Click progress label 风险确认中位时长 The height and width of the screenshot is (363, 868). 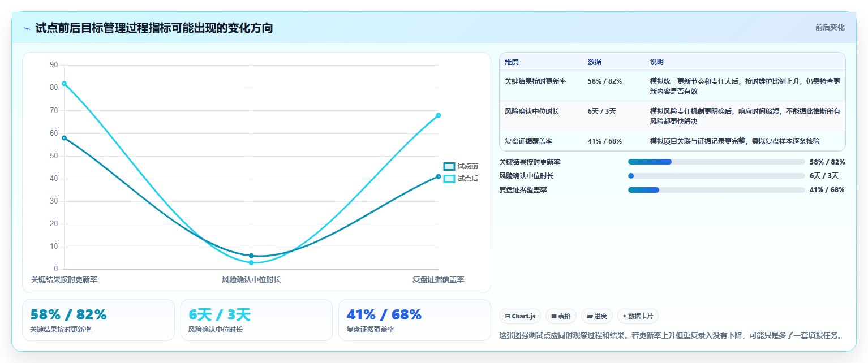[x=526, y=176]
